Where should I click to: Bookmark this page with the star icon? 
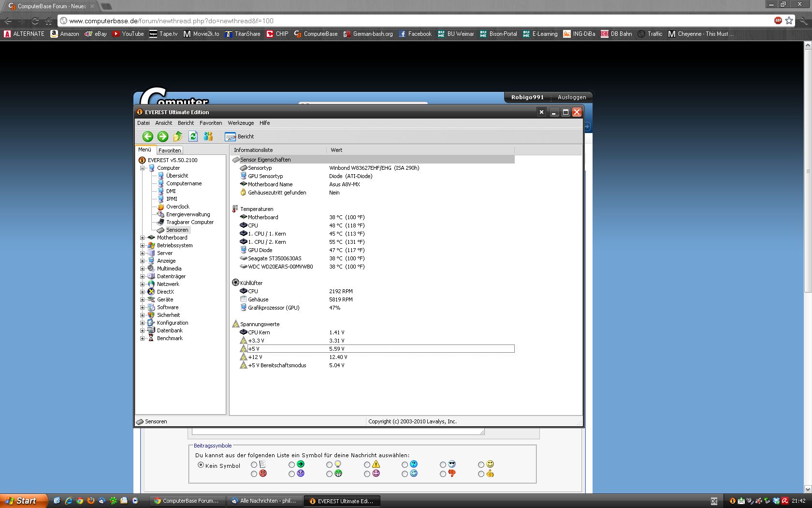(789, 20)
